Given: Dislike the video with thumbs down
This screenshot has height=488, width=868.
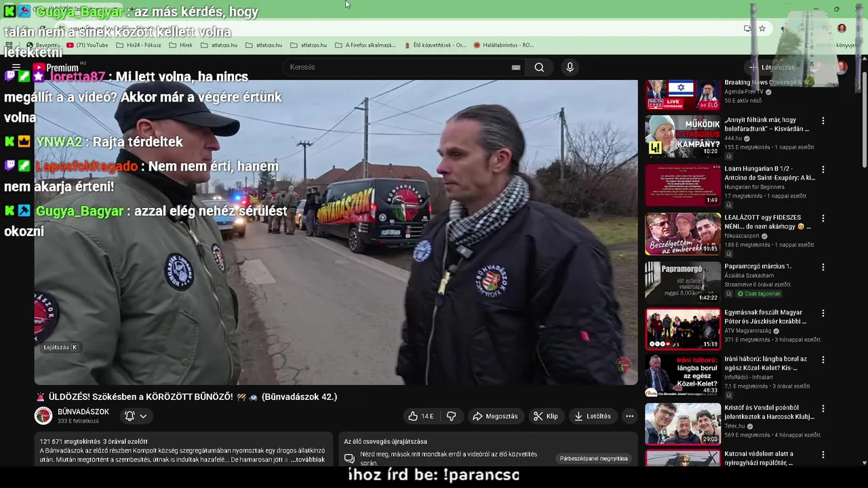Looking at the screenshot, I should (x=451, y=416).
